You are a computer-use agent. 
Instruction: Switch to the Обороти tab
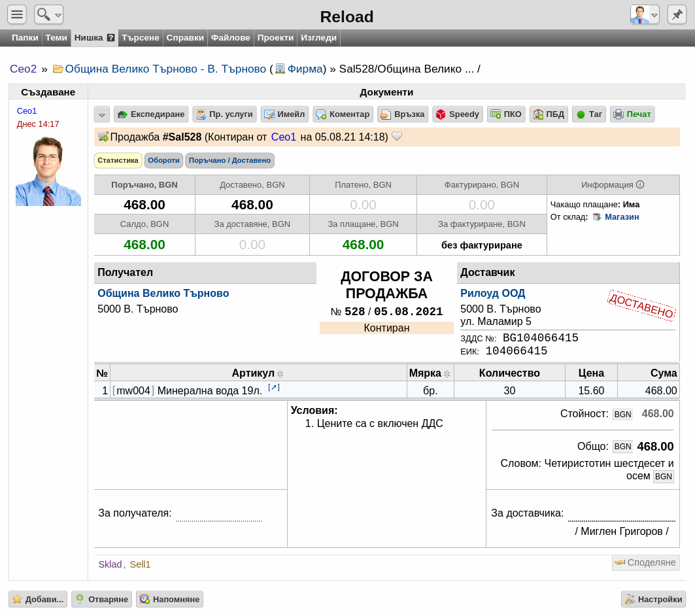click(163, 160)
